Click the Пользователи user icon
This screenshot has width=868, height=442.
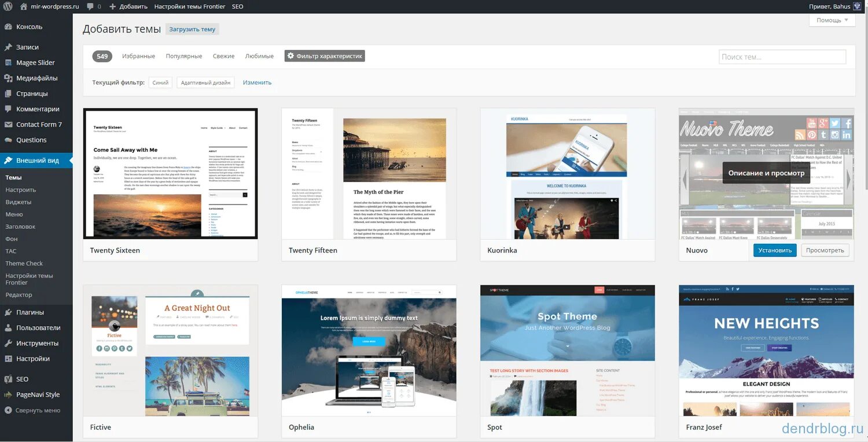coord(8,328)
